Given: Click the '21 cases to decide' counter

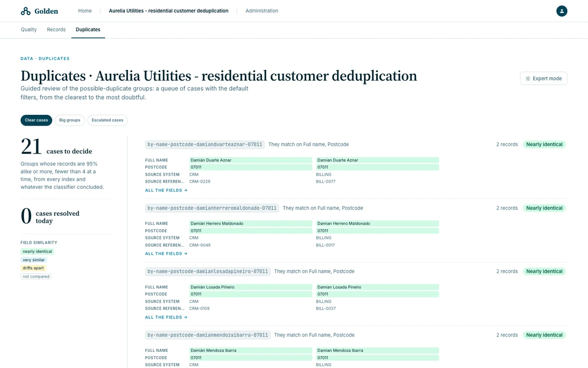Looking at the screenshot, I should [x=56, y=147].
